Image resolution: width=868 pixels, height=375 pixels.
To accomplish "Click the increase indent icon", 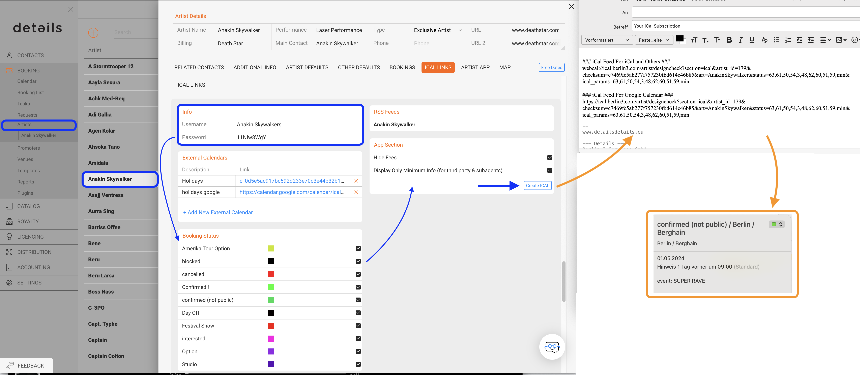I will [x=811, y=40].
